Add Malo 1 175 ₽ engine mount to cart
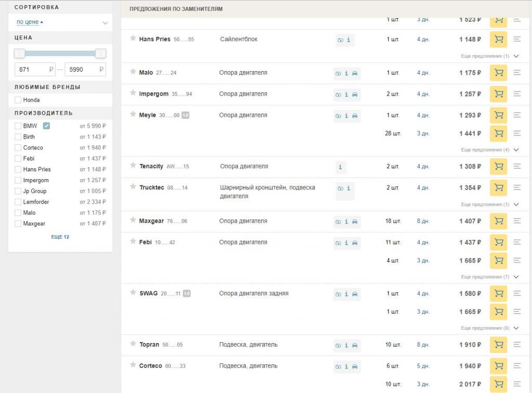 498,73
